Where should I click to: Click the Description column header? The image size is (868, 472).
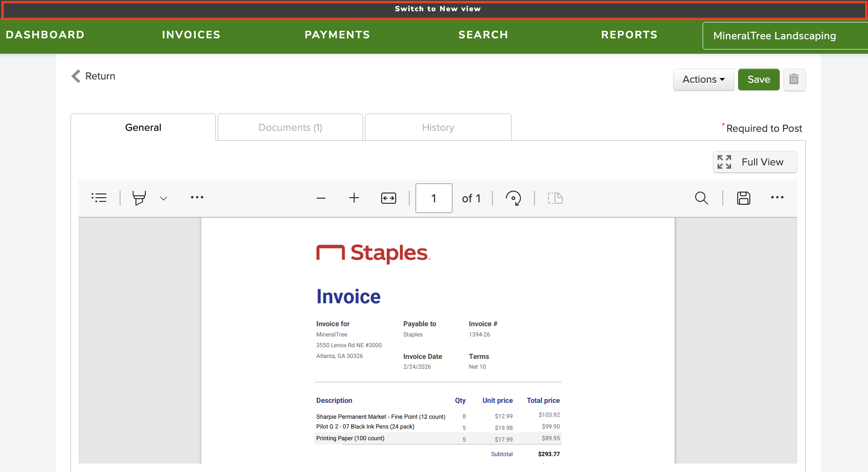334,400
